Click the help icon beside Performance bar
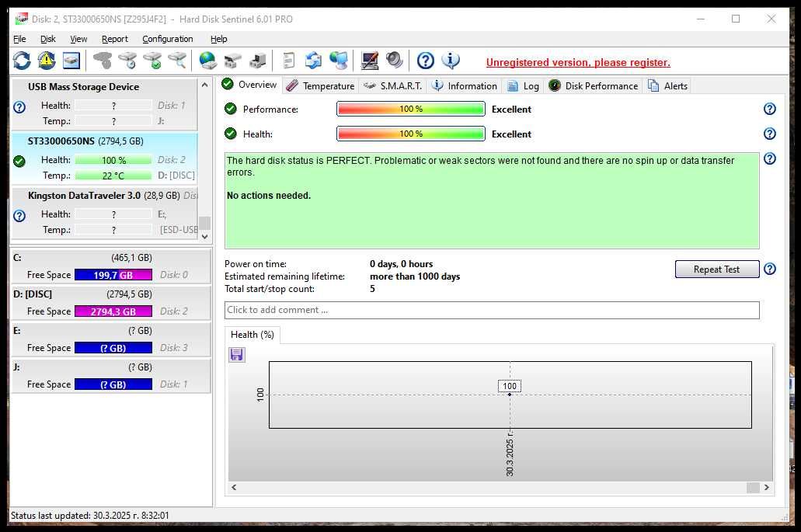 (769, 109)
